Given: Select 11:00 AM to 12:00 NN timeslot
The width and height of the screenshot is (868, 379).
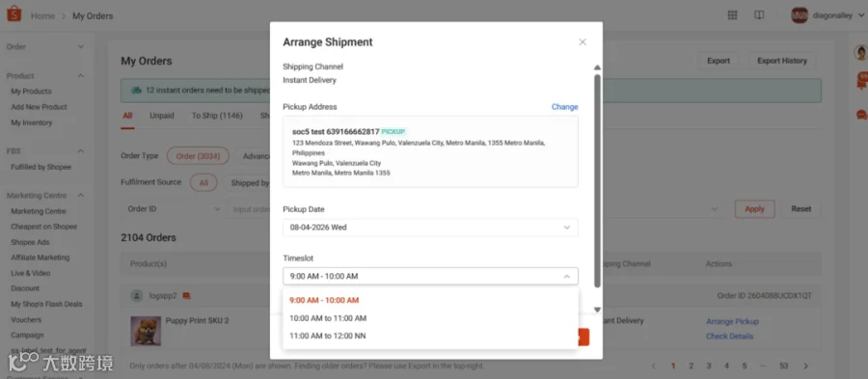Looking at the screenshot, I should pyautogui.click(x=430, y=336).
